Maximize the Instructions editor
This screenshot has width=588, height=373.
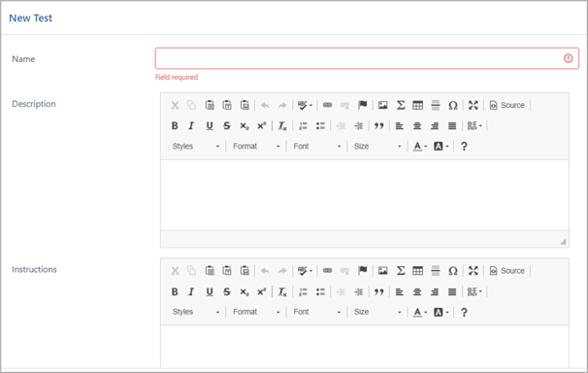[x=474, y=271]
